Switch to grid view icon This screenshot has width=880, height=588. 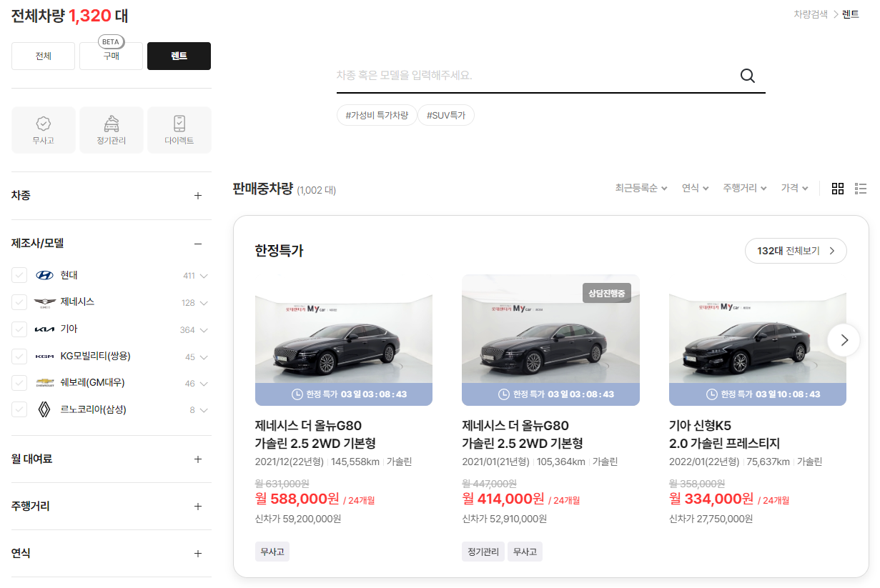(838, 189)
